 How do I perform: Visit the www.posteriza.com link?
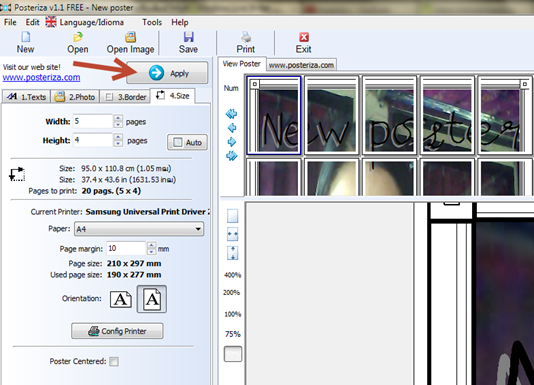click(x=42, y=77)
